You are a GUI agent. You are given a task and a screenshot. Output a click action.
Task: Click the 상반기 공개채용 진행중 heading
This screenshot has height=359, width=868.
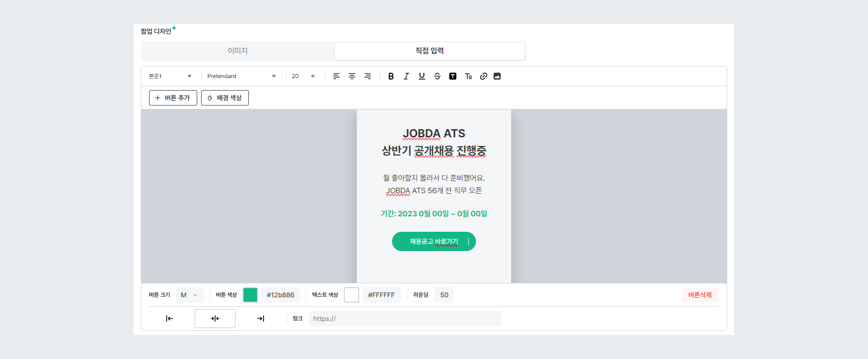pyautogui.click(x=434, y=151)
